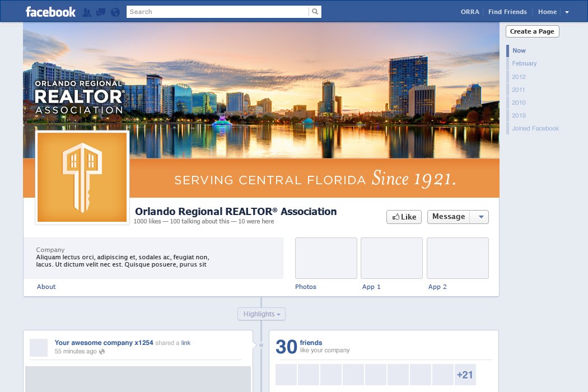Jump to 2011 on the timeline
The image size is (588, 392).
click(x=518, y=90)
